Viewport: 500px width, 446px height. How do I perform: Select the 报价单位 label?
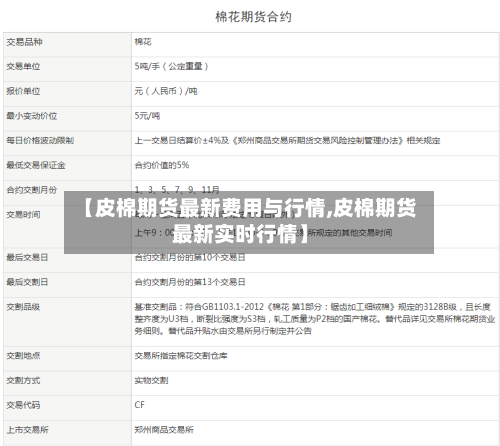pyautogui.click(x=23, y=91)
